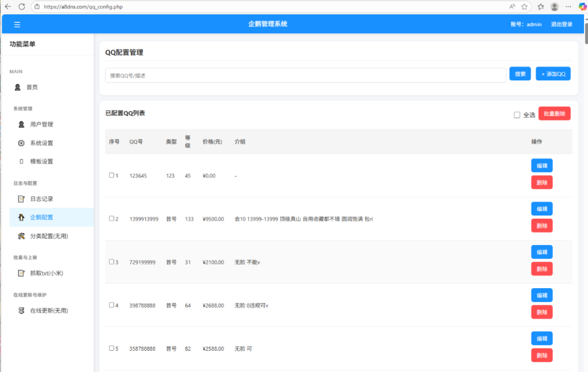Select the checkbox for QQ 398788888
The image size is (588, 372).
tap(111, 305)
